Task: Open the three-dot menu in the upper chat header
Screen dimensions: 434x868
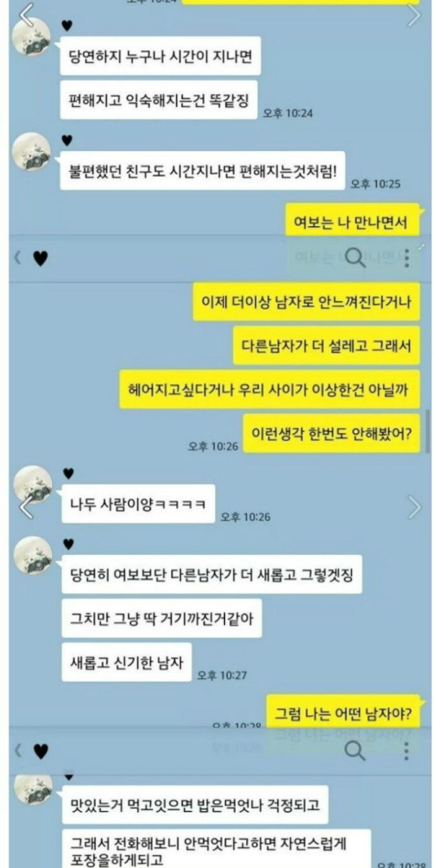Action: click(407, 258)
